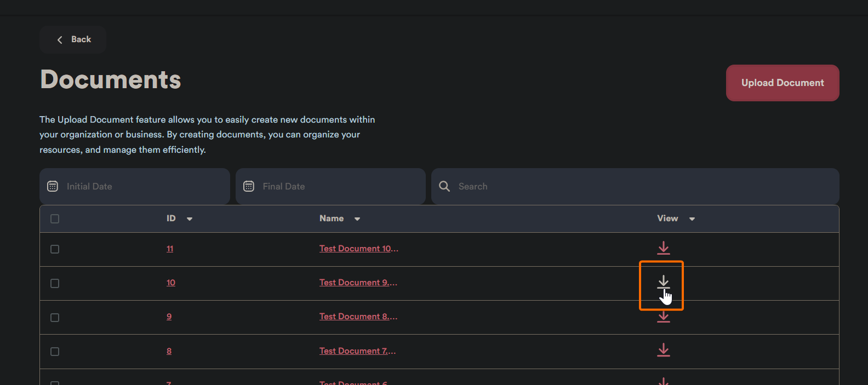Focus the Search text field
This screenshot has height=385, width=868.
641,186
